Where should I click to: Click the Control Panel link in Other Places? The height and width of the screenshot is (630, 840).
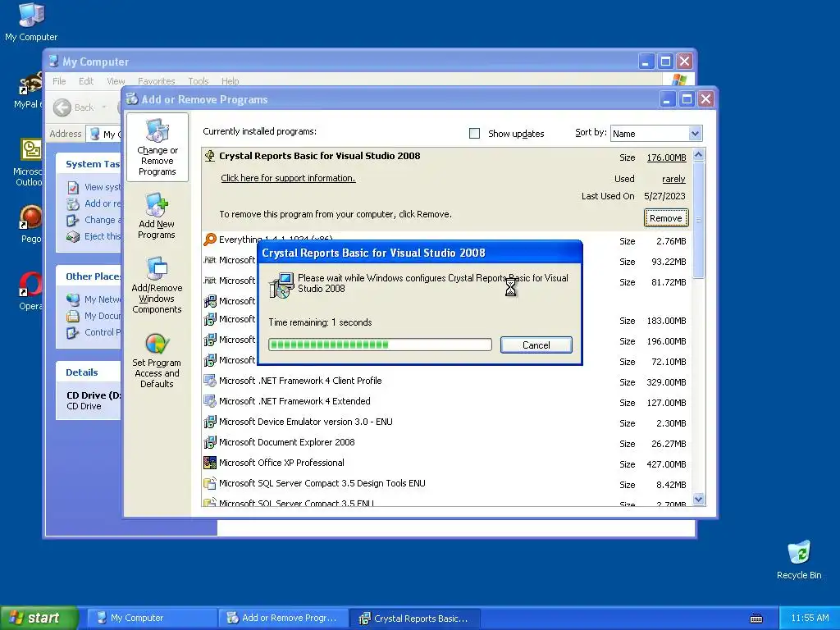(102, 332)
